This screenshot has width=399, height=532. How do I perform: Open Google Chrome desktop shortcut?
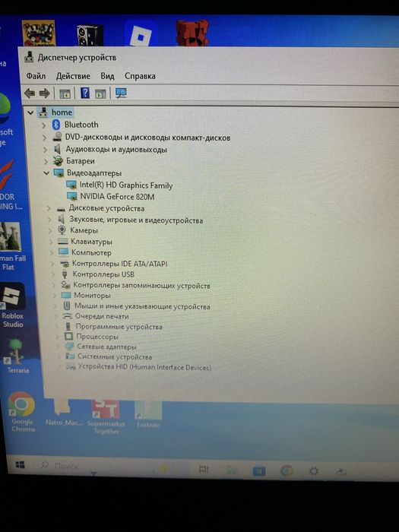click(x=22, y=412)
